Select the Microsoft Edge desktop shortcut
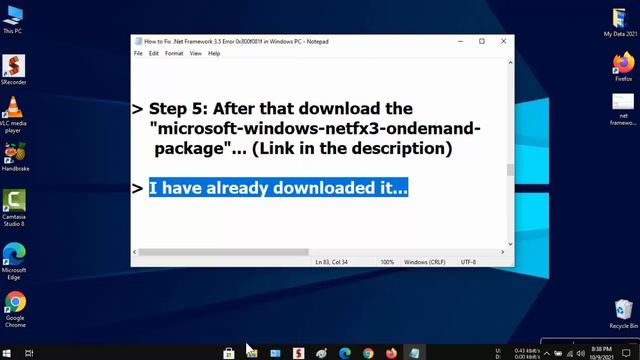Screen dimensions: 640x360 [14, 261]
